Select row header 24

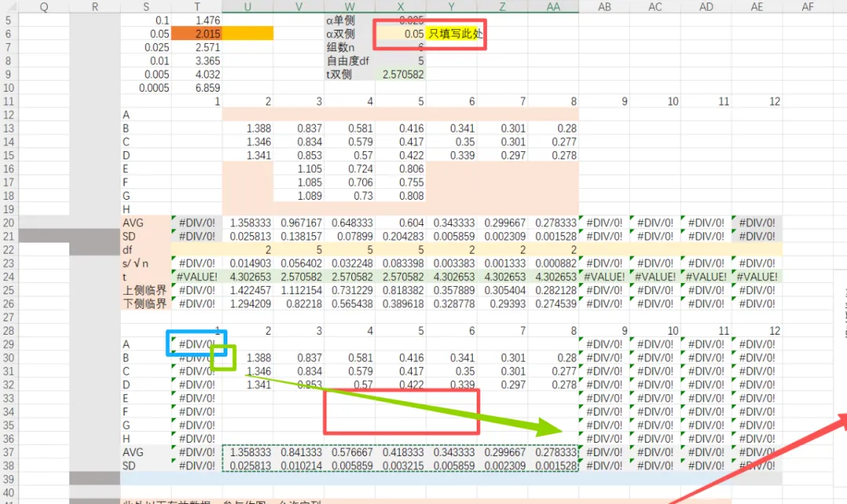(x=9, y=277)
